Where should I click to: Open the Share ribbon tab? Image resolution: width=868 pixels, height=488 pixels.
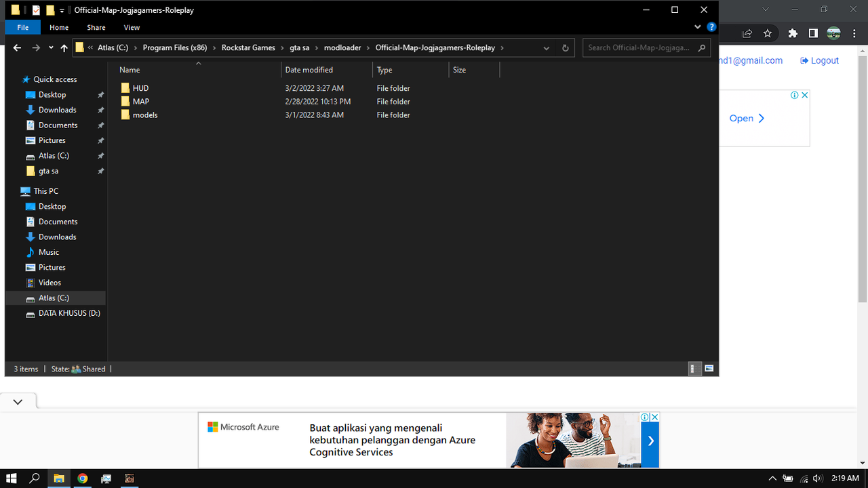pos(96,27)
